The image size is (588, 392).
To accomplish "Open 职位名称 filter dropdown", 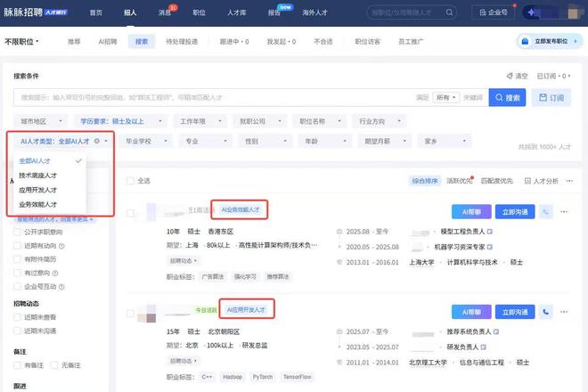I will pyautogui.click(x=320, y=121).
